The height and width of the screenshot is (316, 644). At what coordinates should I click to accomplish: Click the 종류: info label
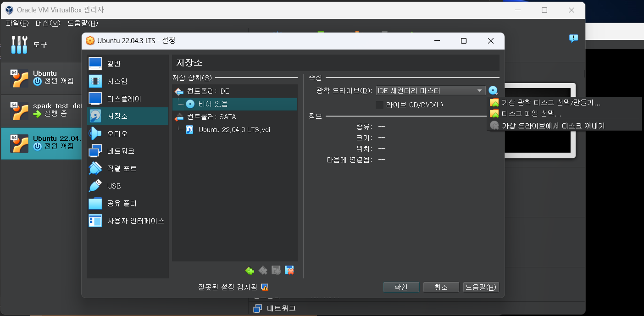[364, 126]
